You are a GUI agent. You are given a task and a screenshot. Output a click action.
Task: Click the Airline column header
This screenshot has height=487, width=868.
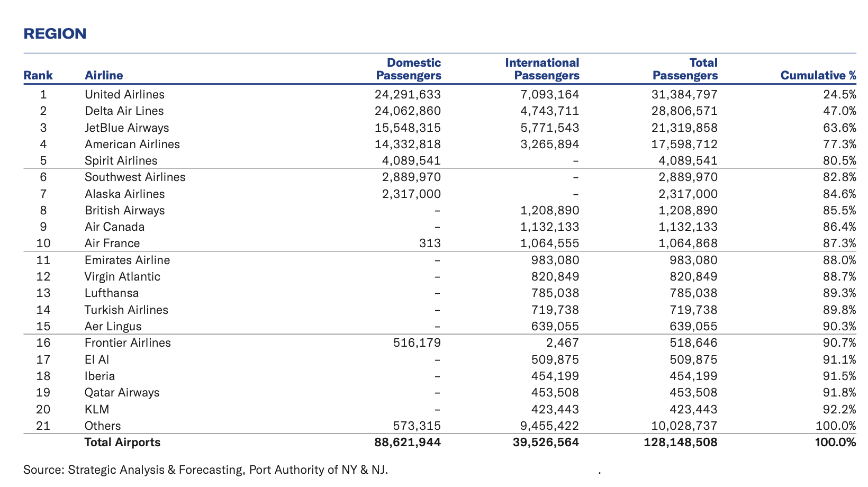[104, 75]
